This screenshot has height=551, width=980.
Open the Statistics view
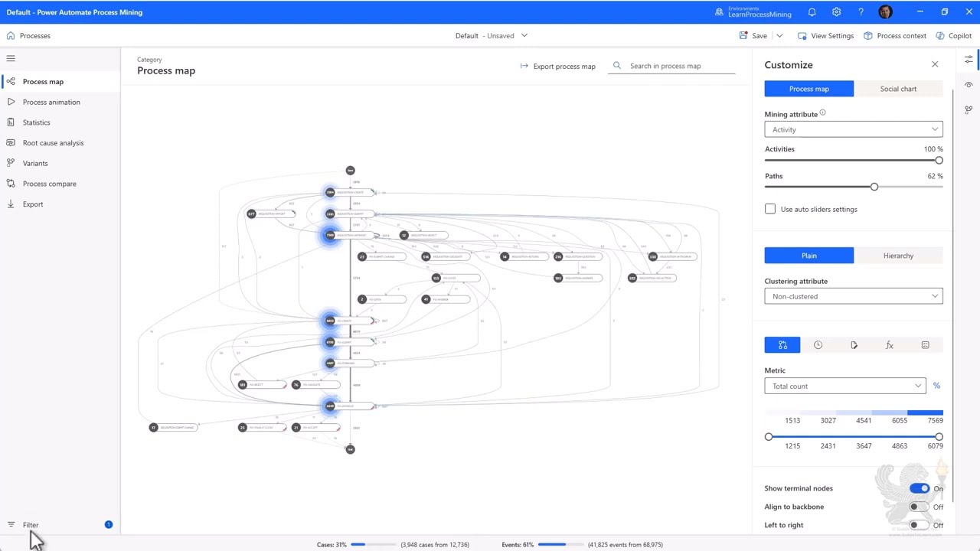pyautogui.click(x=36, y=122)
